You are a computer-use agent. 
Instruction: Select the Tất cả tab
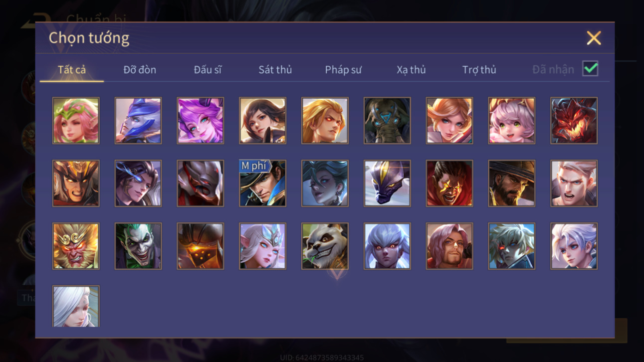[x=72, y=70]
